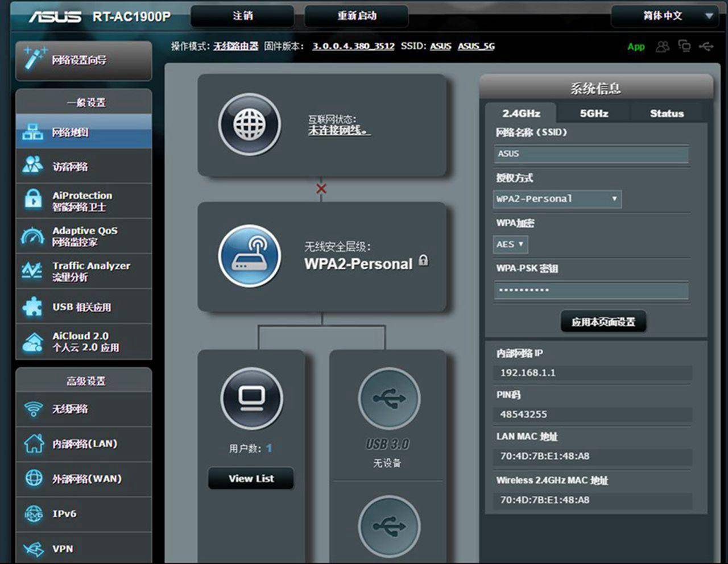
Task: Expand the AES encryption dropdown
Action: tap(510, 244)
